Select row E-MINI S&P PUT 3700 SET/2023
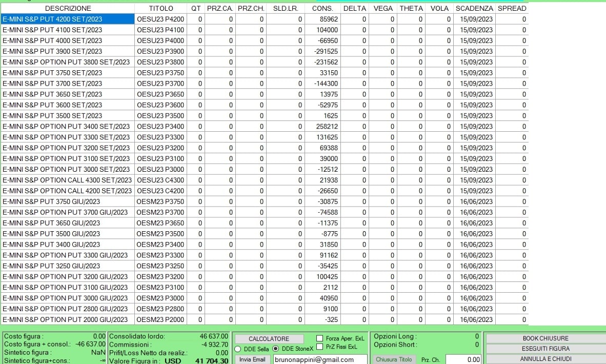 (265, 84)
